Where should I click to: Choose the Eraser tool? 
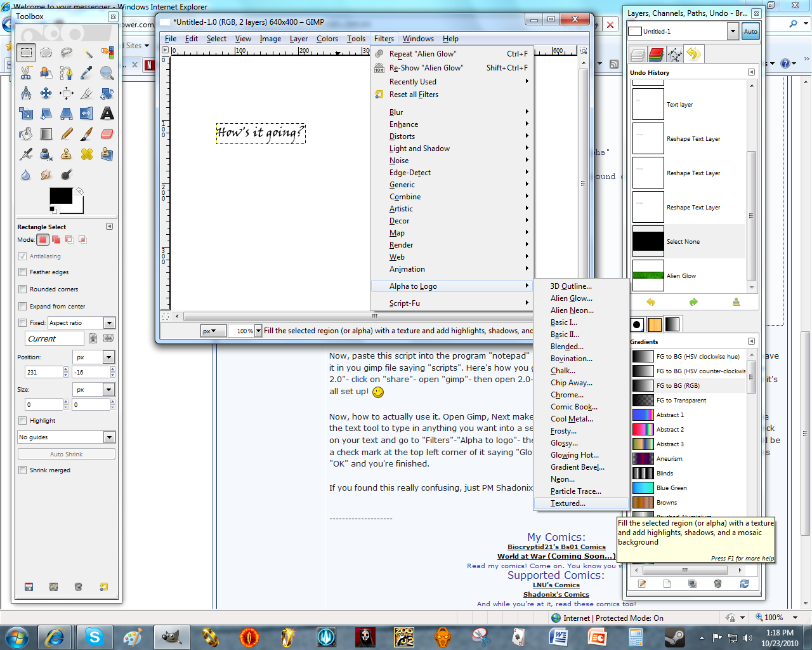[x=107, y=134]
